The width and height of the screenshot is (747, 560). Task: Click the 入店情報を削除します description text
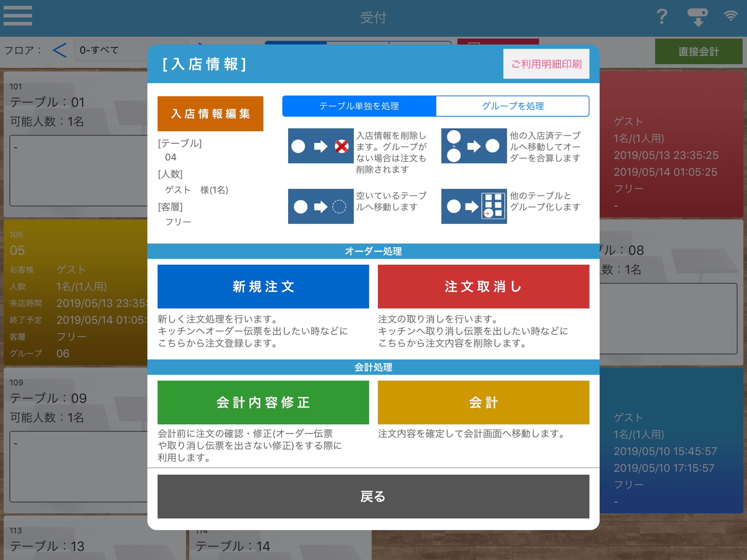(391, 152)
